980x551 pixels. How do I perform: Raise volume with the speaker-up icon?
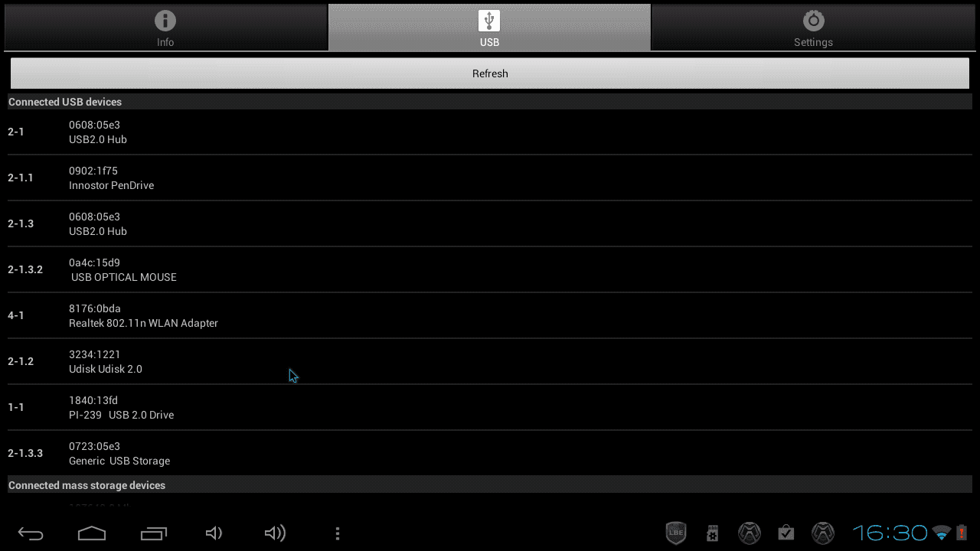point(275,533)
